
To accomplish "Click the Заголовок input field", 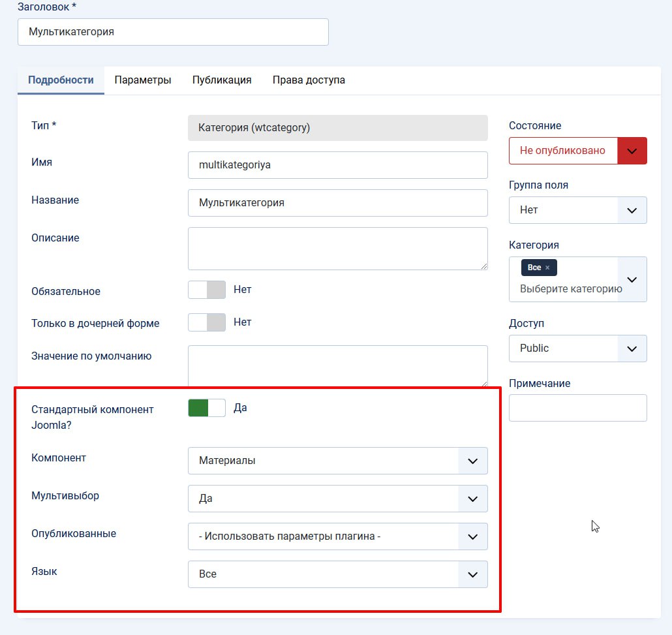I will coord(173,32).
